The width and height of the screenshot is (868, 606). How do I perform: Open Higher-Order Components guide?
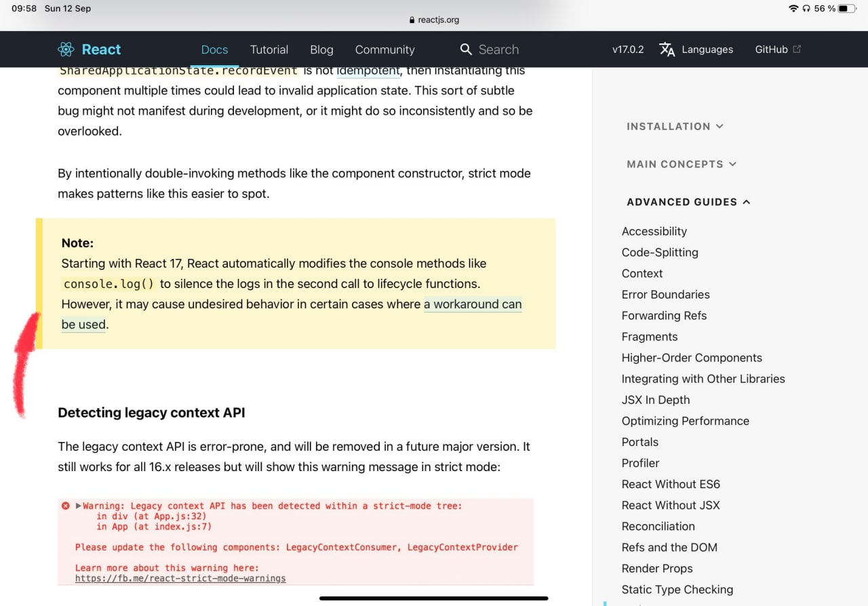click(x=692, y=357)
